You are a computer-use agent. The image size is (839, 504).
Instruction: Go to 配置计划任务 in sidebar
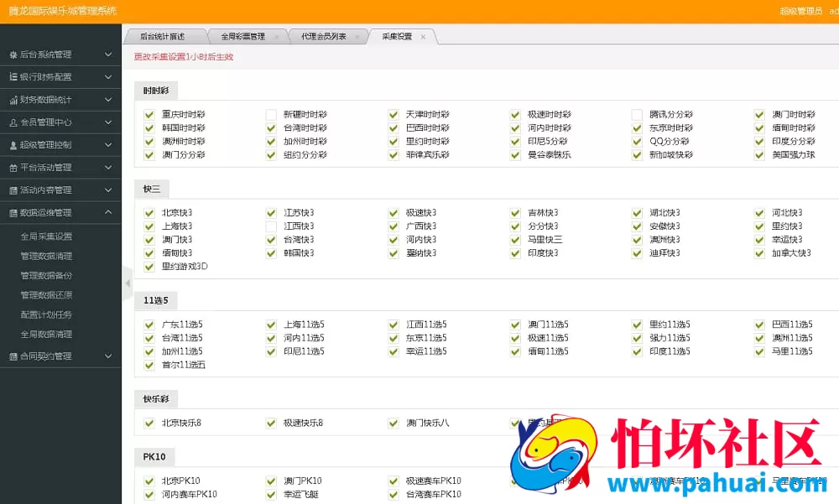click(x=46, y=314)
